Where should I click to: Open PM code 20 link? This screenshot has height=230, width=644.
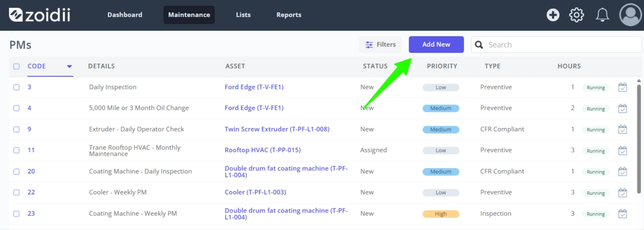click(x=31, y=172)
